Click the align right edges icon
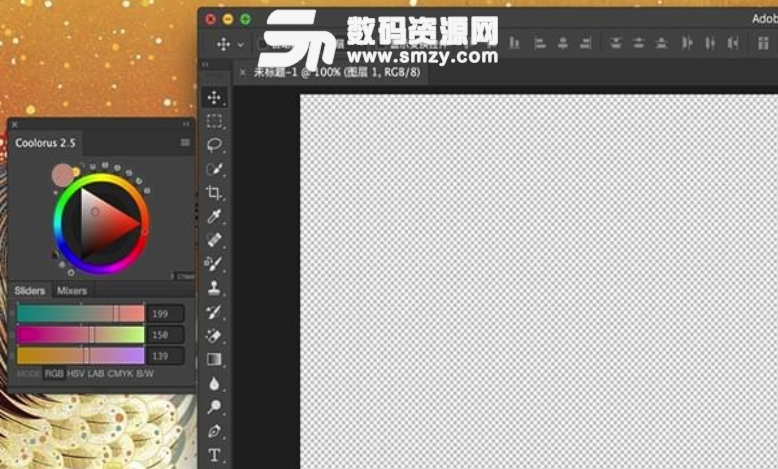The width and height of the screenshot is (778, 469). tap(586, 43)
